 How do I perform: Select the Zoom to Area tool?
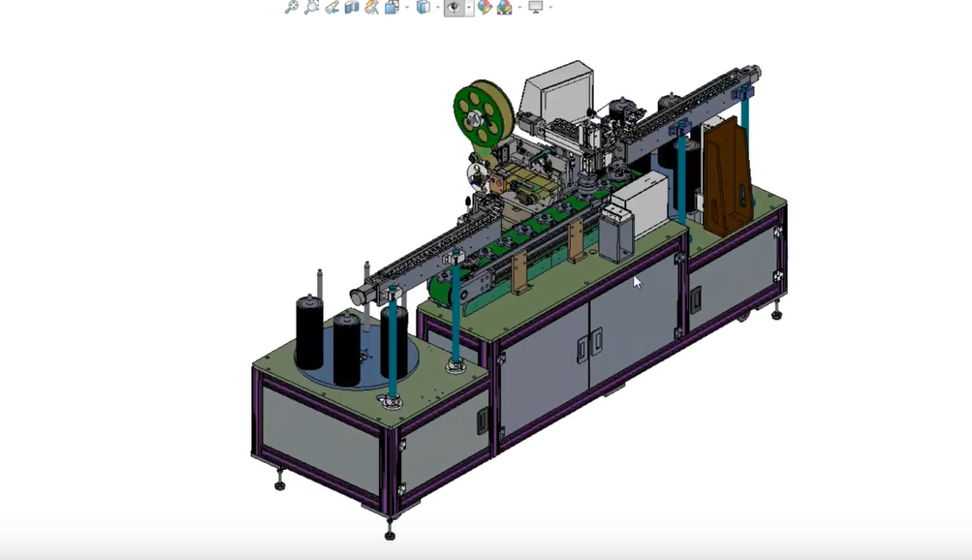coord(311,7)
